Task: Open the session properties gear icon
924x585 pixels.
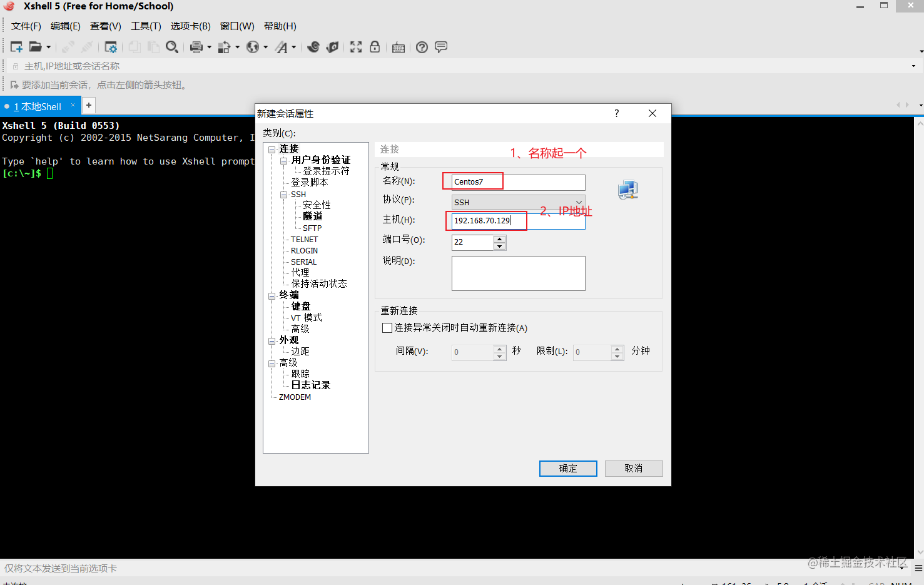Action: 111,47
